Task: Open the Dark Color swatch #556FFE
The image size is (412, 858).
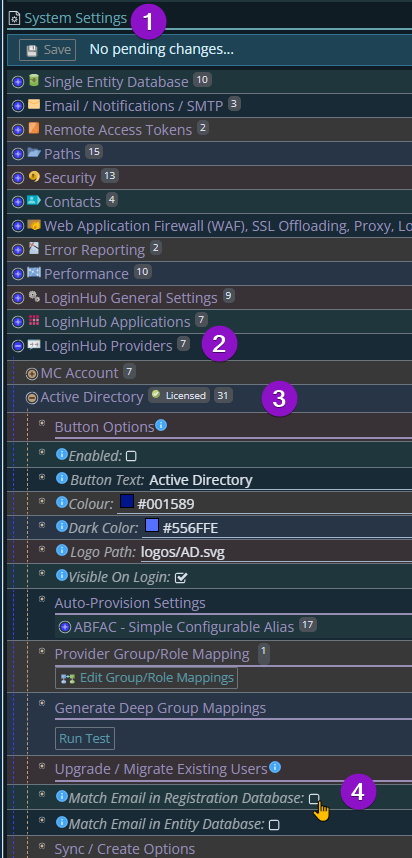Action: pyautogui.click(x=152, y=526)
